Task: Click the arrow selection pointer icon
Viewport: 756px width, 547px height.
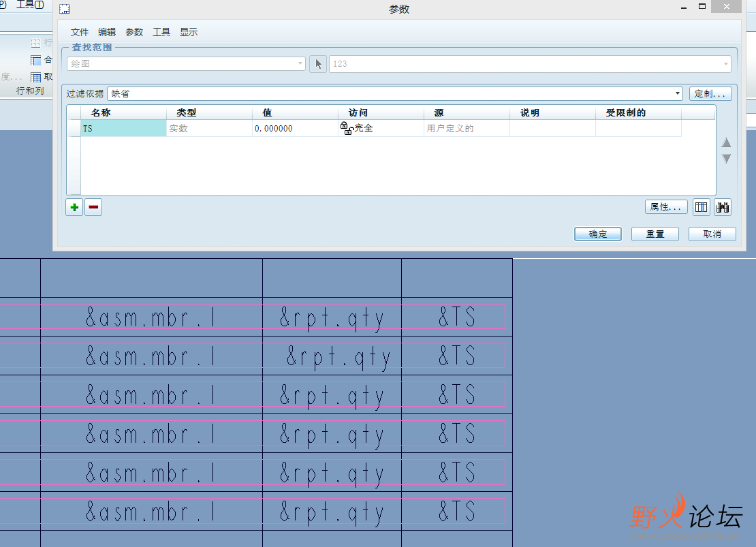Action: (318, 63)
